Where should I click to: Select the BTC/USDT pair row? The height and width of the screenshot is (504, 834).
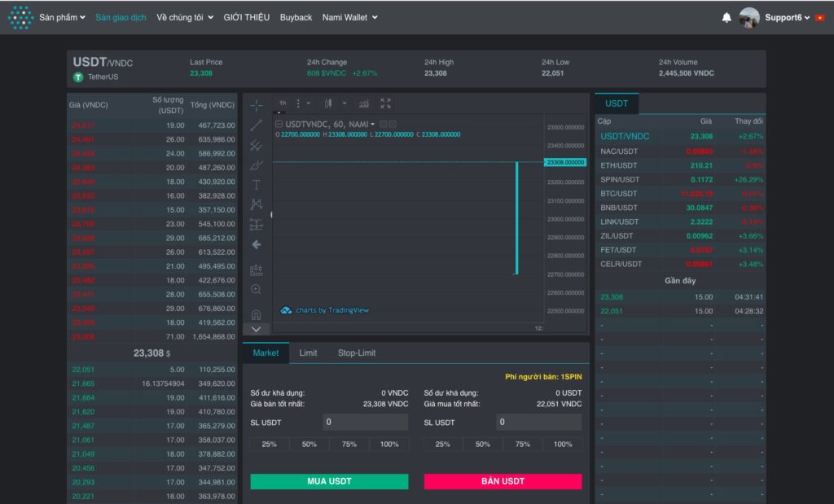click(680, 194)
